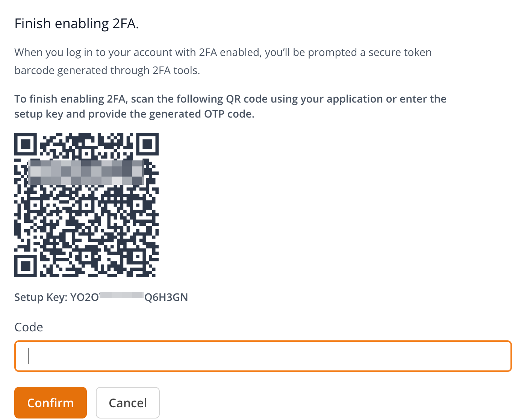
Task: Click the words 'QR code' in the instructions
Action: point(246,99)
